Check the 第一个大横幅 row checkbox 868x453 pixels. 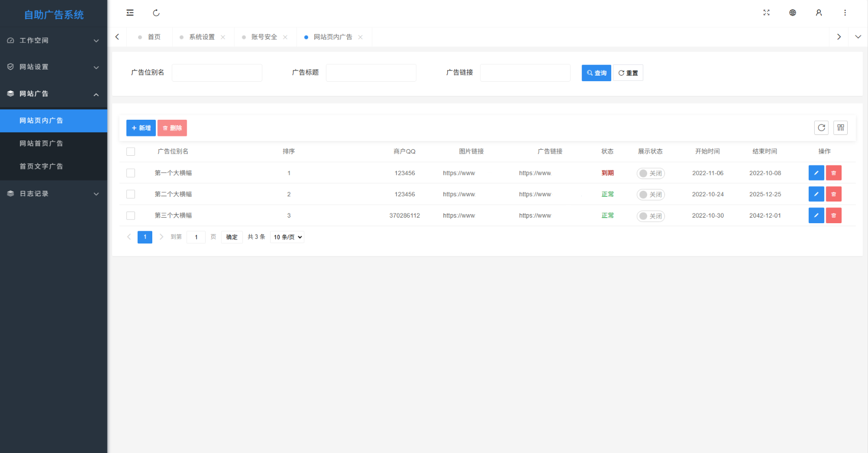(x=130, y=173)
